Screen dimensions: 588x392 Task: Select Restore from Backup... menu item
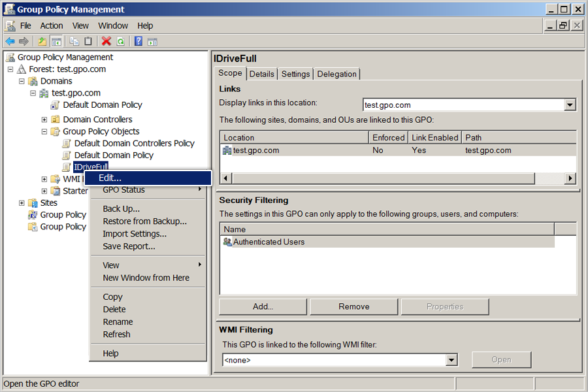(x=148, y=221)
